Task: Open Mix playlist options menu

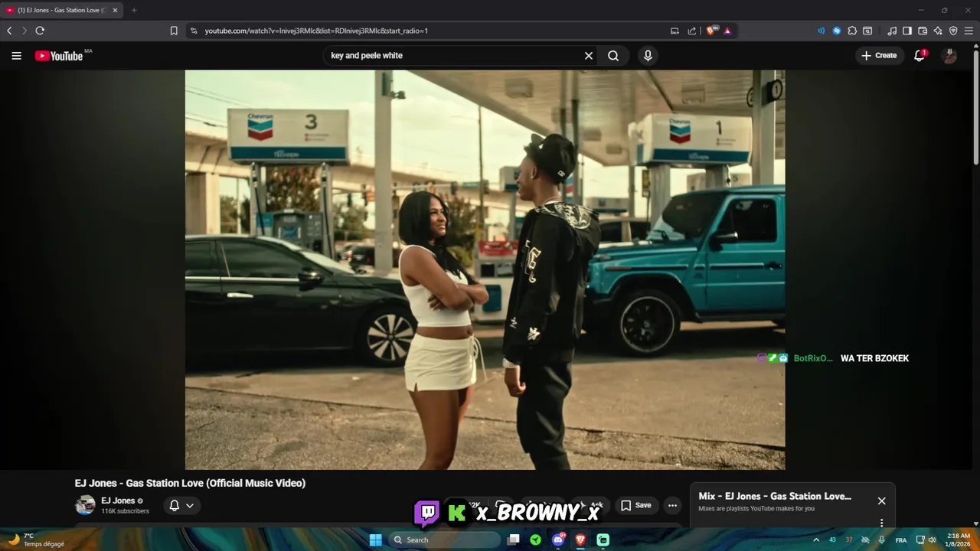Action: (x=881, y=523)
